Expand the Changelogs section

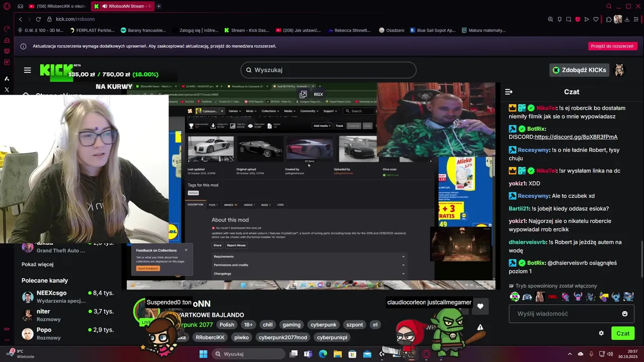[309, 274]
